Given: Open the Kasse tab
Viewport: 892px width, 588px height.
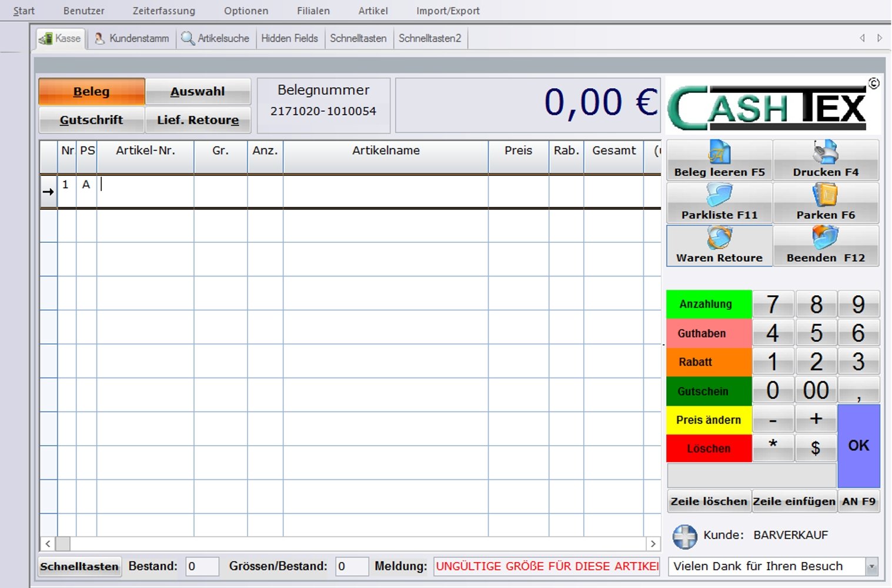Looking at the screenshot, I should pyautogui.click(x=61, y=38).
